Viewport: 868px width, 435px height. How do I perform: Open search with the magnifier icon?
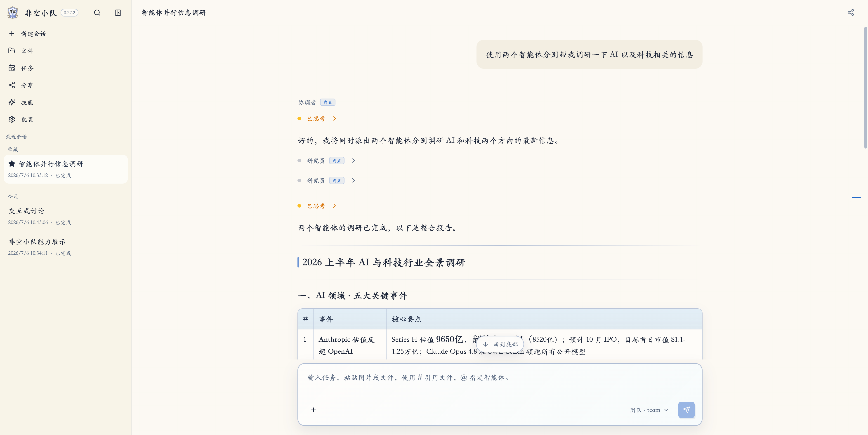pos(97,13)
